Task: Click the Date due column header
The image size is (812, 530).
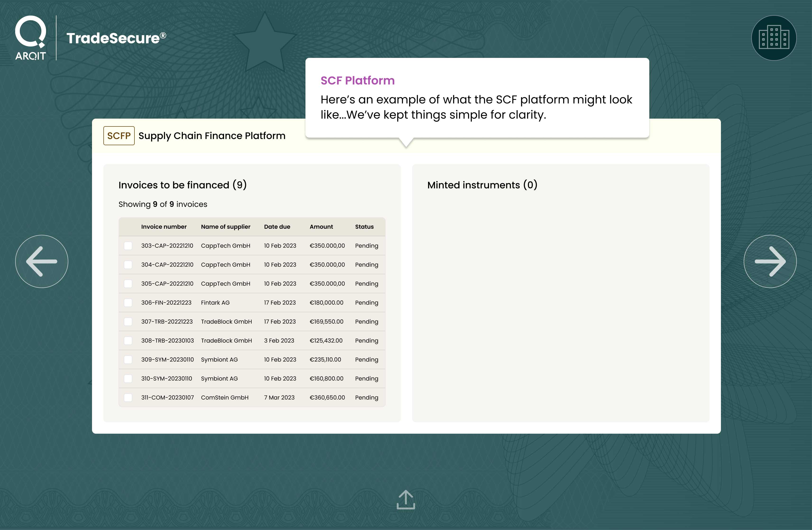Action: 277,227
